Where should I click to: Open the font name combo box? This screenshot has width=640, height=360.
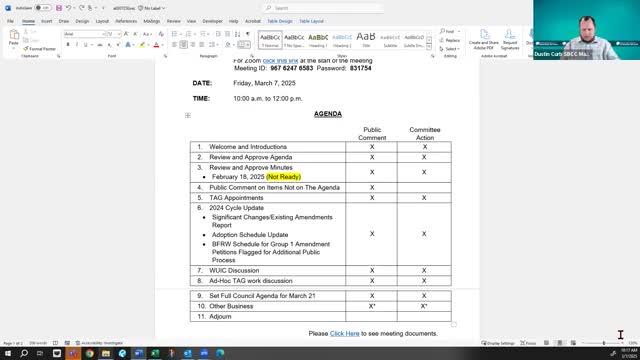pyautogui.click(x=84, y=34)
